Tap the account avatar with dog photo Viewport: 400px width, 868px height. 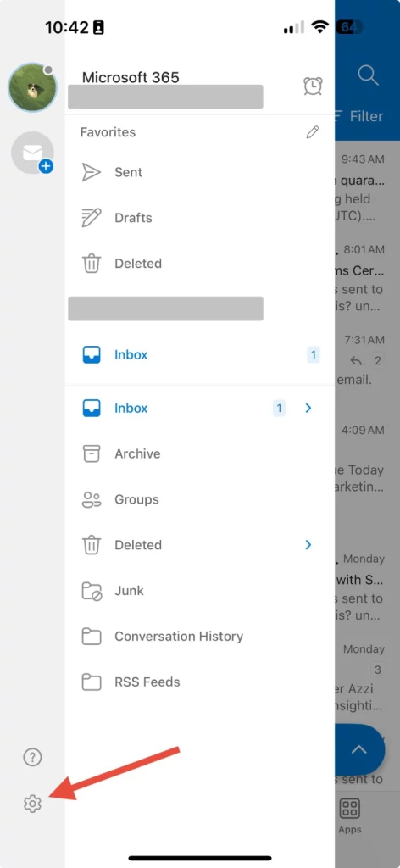tap(32, 87)
